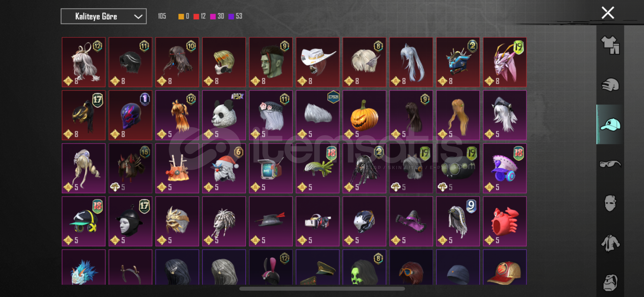This screenshot has height=297, width=644.
Task: Close the inventory screen with X
Action: (x=608, y=13)
